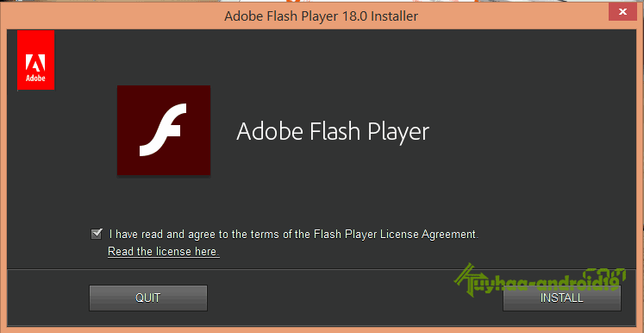
Task: Close the installer with the red X
Action: tap(622, 12)
